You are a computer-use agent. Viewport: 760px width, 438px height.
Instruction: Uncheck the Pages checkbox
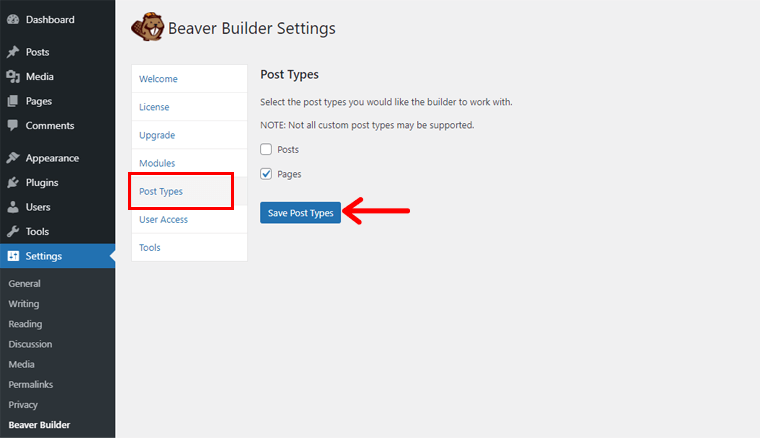pos(266,174)
